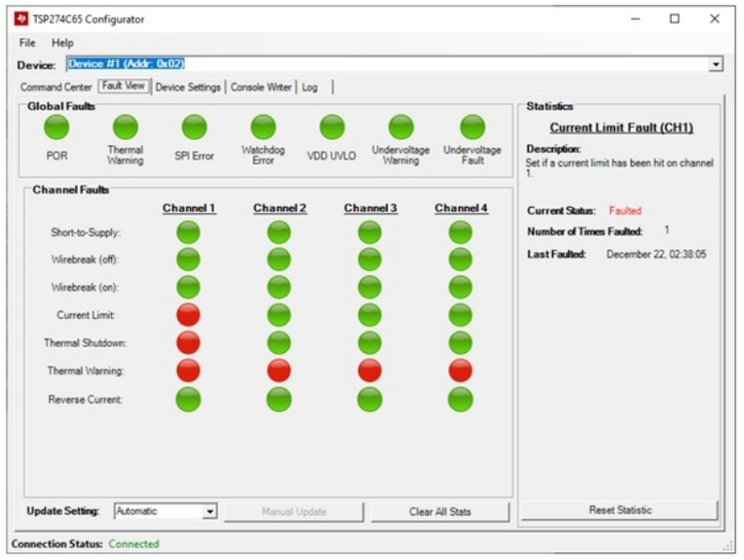Viewport: 744px width, 560px height.
Task: Click Channel 3 Thermal Shutdown indicator
Action: 370,343
